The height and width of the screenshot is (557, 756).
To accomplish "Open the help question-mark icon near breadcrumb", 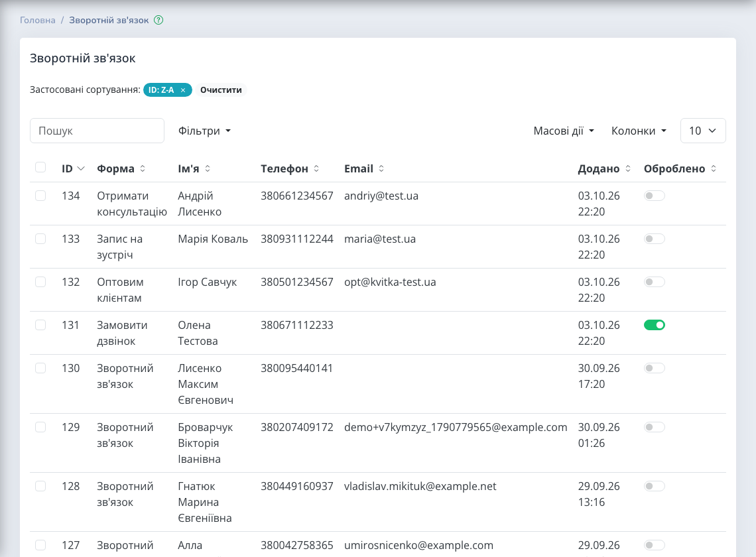I will click(x=158, y=20).
